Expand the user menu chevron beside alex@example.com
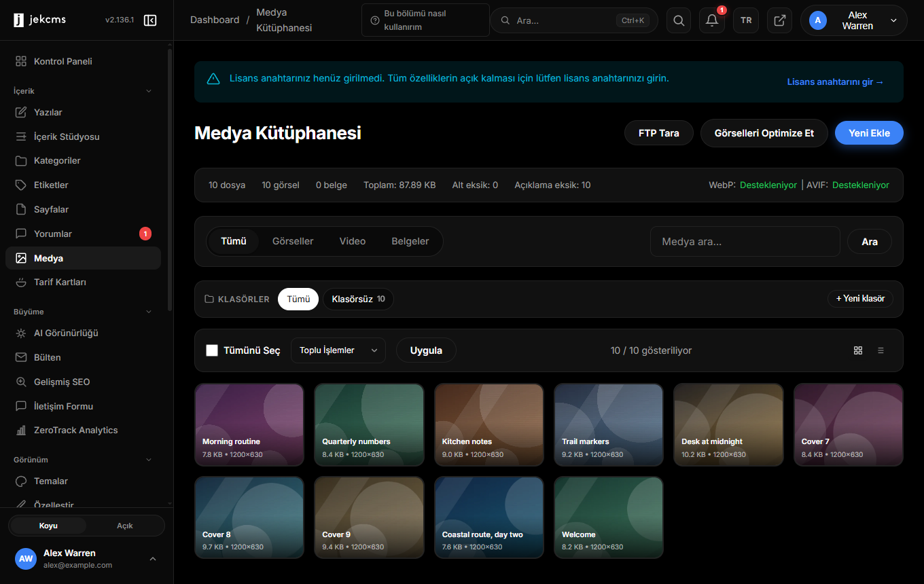The width and height of the screenshot is (924, 584). click(153, 559)
